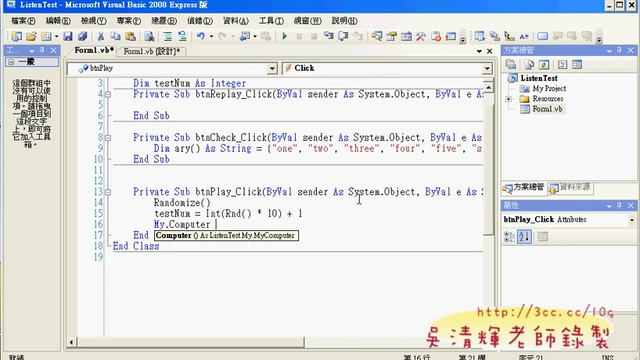
Task: Click the New Project toolbar icon
Action: tap(16, 36)
